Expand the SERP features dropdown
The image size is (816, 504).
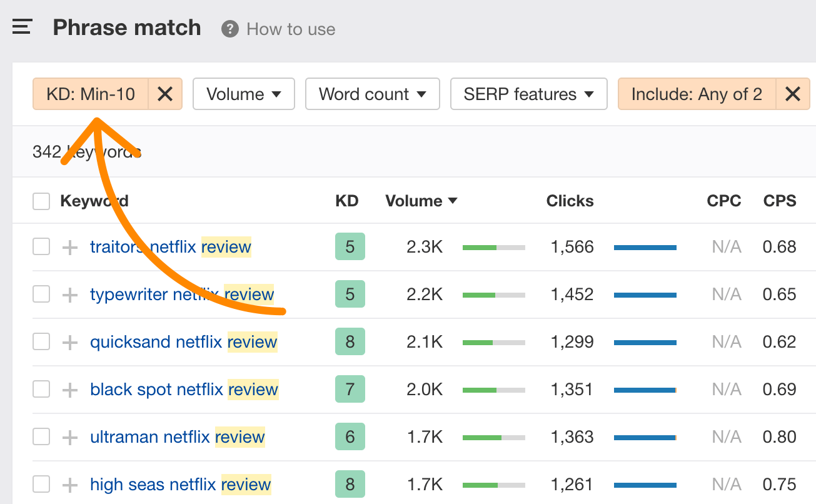pyautogui.click(x=528, y=94)
